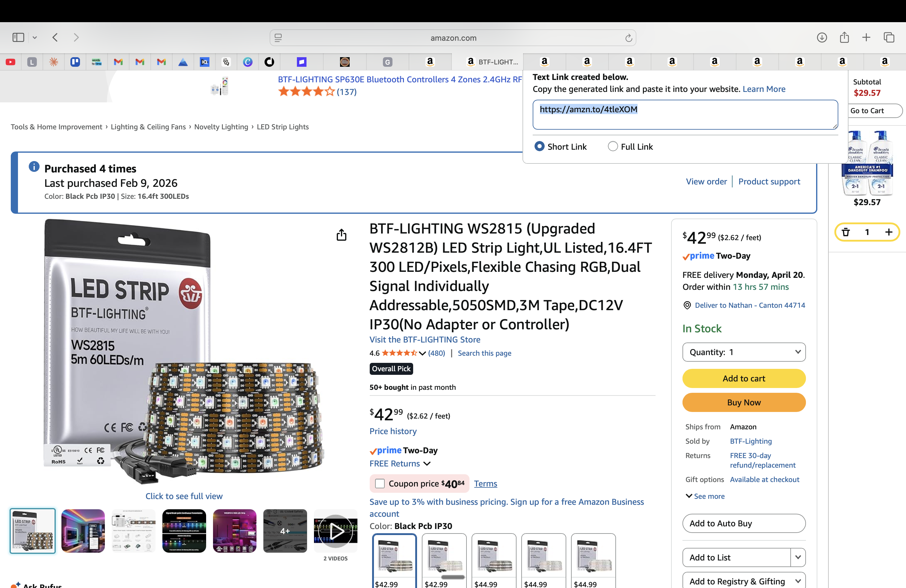The image size is (906, 588).
Task: Switch to the YouTube pinned tab
Action: pyautogui.click(x=11, y=62)
